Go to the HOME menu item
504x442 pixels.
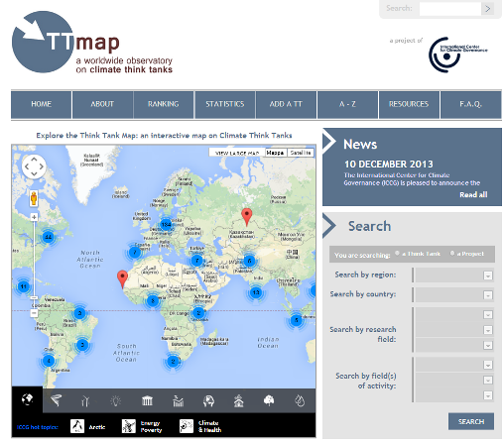click(42, 104)
